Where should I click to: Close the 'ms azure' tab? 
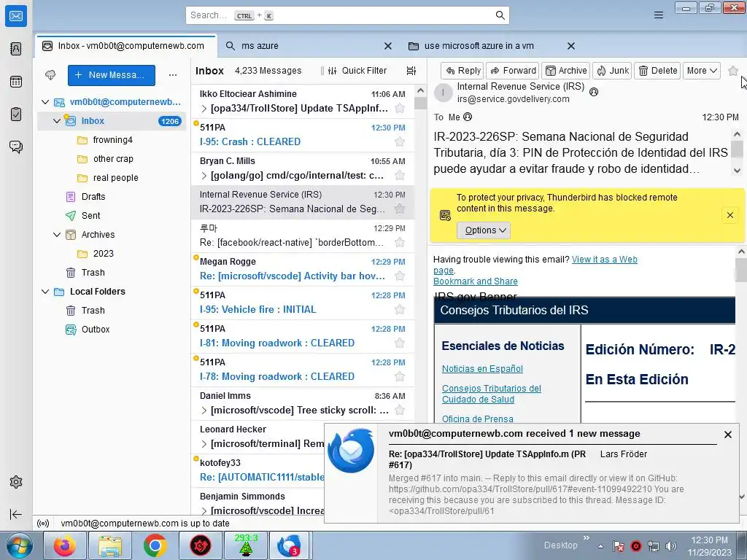pos(388,46)
